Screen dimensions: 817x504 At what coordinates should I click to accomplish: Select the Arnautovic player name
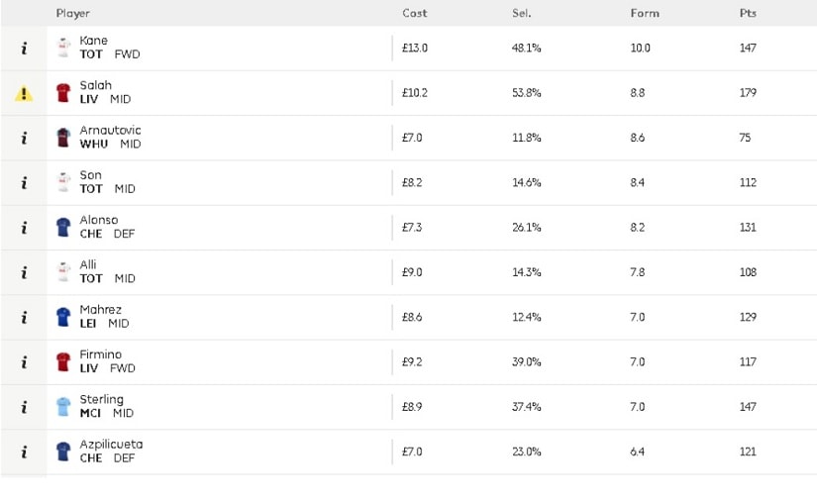pyautogui.click(x=110, y=131)
